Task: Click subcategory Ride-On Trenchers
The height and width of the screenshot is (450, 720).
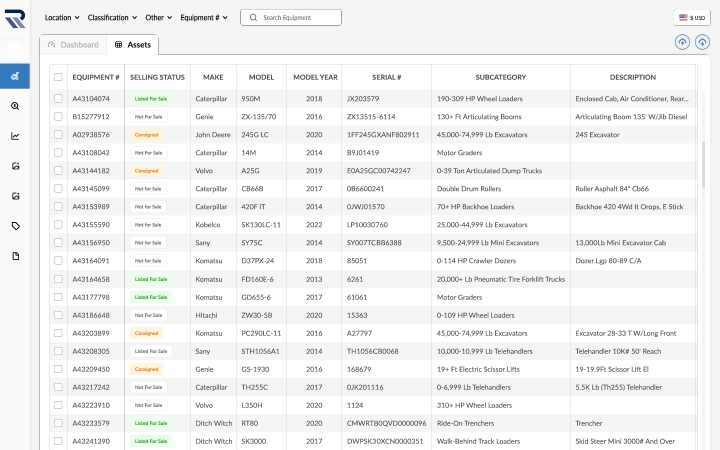Action: [466, 423]
